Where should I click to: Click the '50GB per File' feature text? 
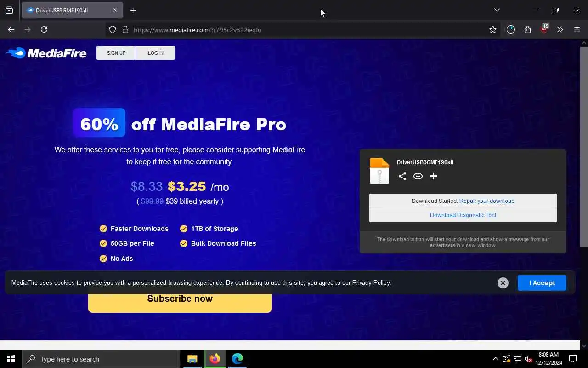click(132, 243)
